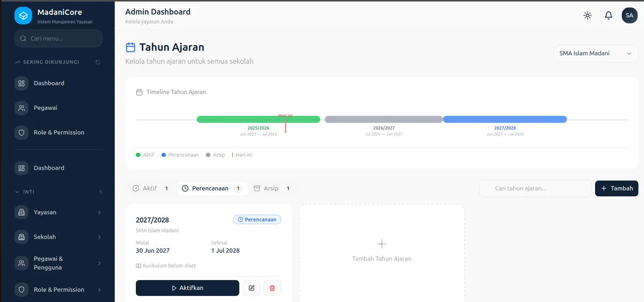The height and width of the screenshot is (302, 644).
Task: Click the Sekolah school icon
Action: coord(21,237)
